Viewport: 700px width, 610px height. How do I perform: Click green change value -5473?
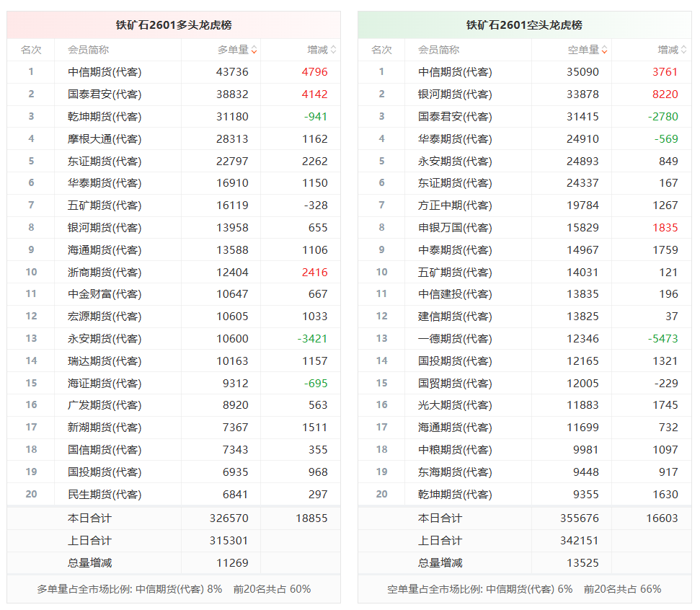(x=663, y=339)
